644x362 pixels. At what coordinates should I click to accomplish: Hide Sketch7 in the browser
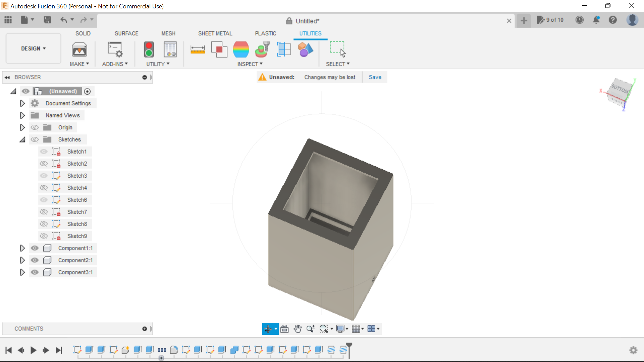tap(43, 212)
